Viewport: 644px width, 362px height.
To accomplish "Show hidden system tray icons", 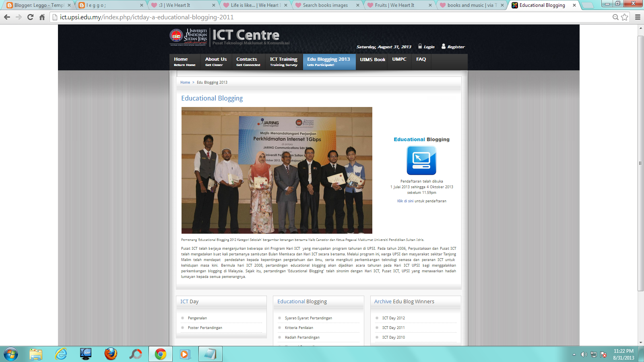I will (x=574, y=354).
